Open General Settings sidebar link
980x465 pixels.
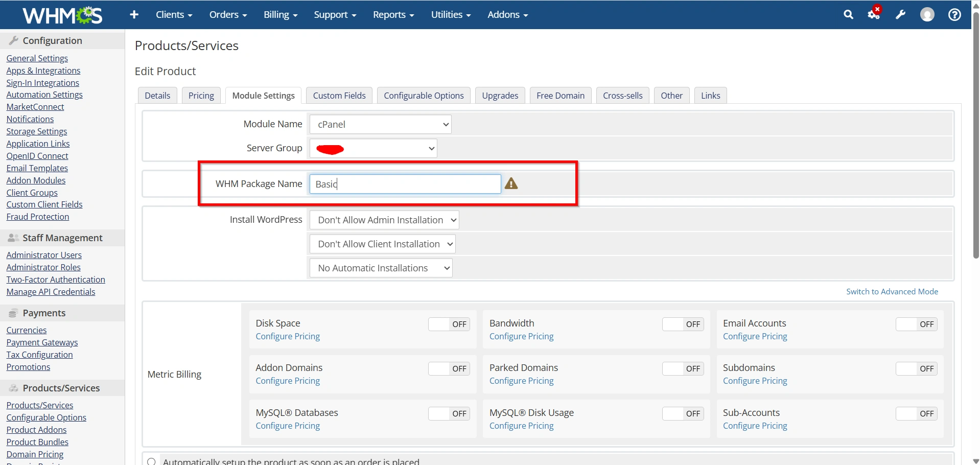[37, 58]
